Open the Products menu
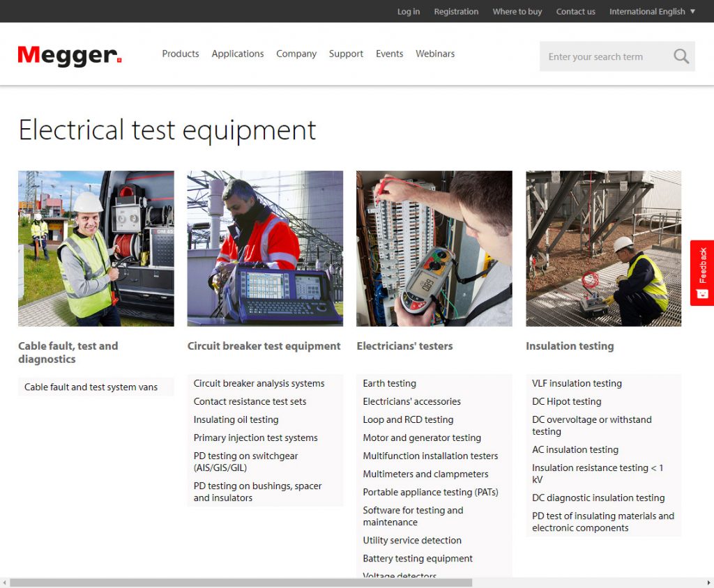The height and width of the screenshot is (588, 714). [180, 54]
